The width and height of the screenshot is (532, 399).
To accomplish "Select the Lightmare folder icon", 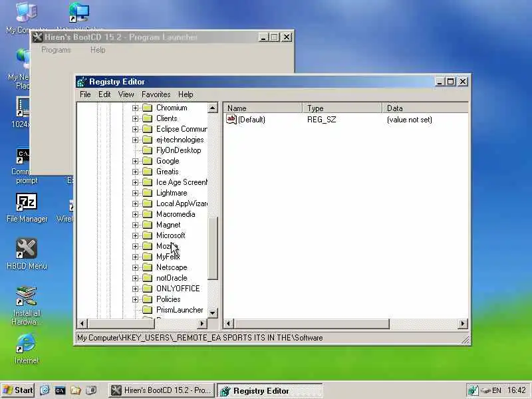I will [x=147, y=193].
